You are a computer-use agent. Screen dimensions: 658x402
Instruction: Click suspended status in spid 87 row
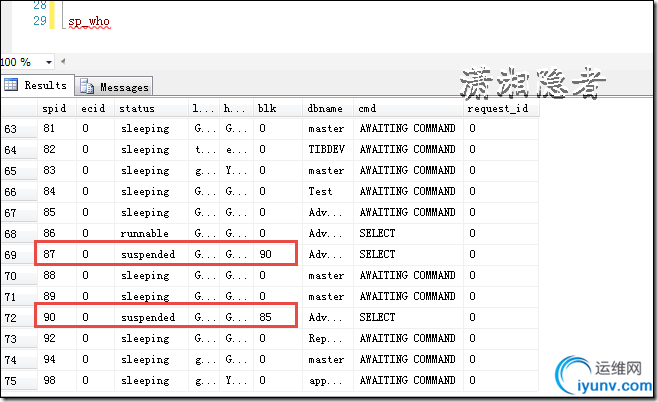pyautogui.click(x=151, y=254)
